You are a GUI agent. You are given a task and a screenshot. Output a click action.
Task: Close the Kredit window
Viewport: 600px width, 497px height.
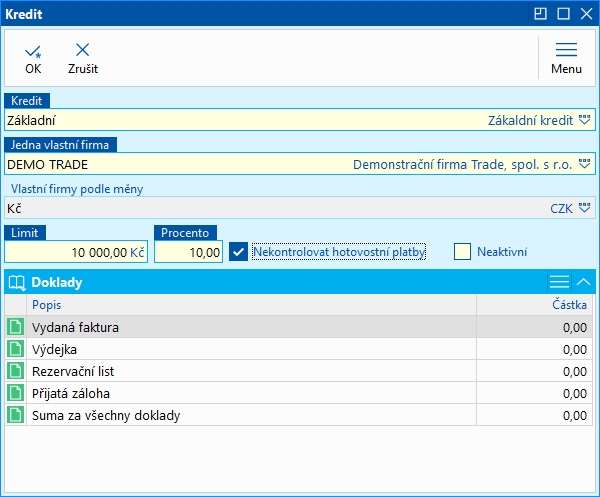(x=586, y=14)
